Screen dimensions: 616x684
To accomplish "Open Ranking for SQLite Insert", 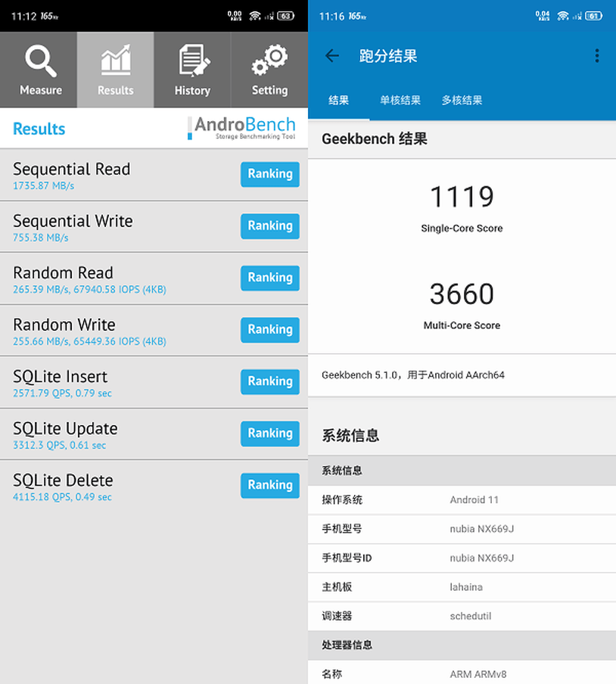I will [270, 381].
